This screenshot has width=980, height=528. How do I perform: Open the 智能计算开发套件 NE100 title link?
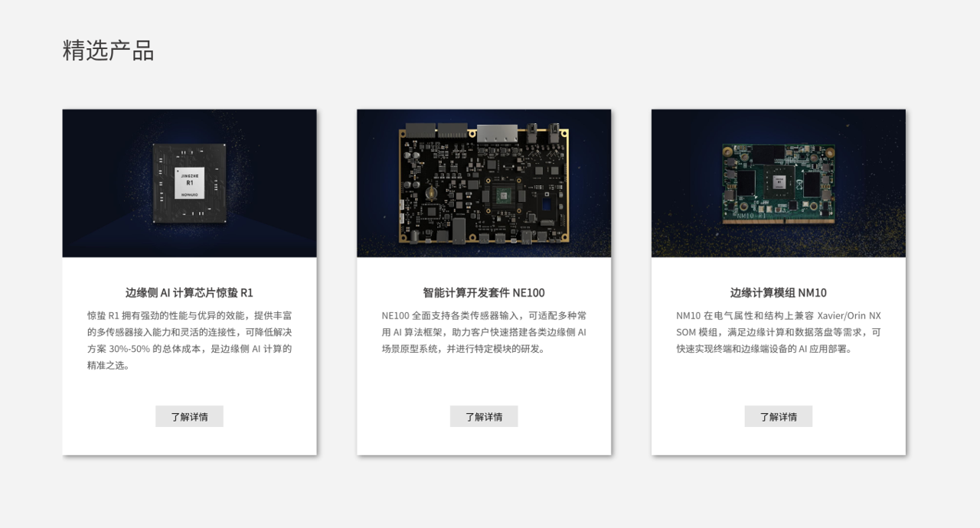point(484,292)
